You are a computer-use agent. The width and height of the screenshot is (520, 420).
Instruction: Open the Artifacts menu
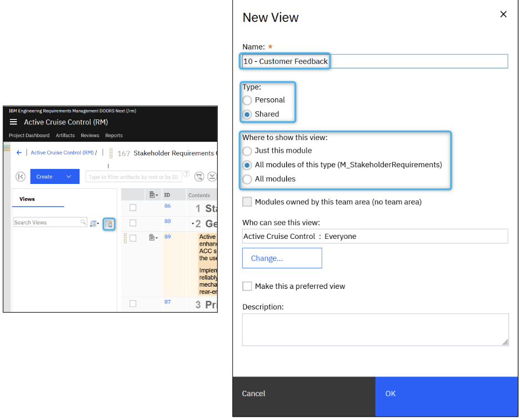[x=65, y=136]
